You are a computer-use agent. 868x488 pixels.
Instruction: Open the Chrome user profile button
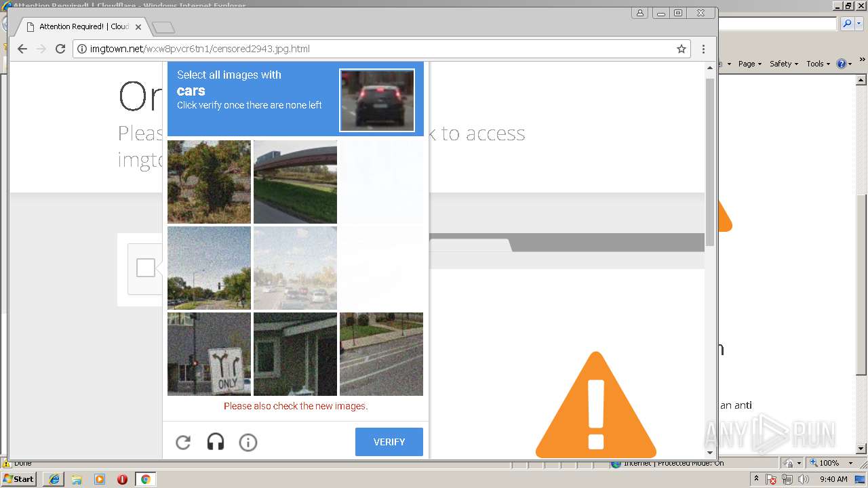640,13
